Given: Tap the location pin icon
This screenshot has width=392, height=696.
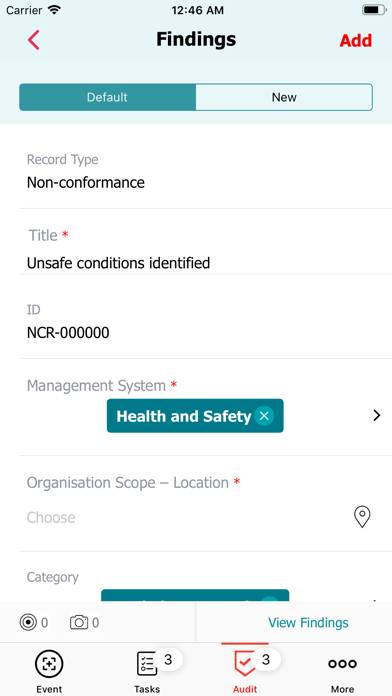Looking at the screenshot, I should click(362, 517).
